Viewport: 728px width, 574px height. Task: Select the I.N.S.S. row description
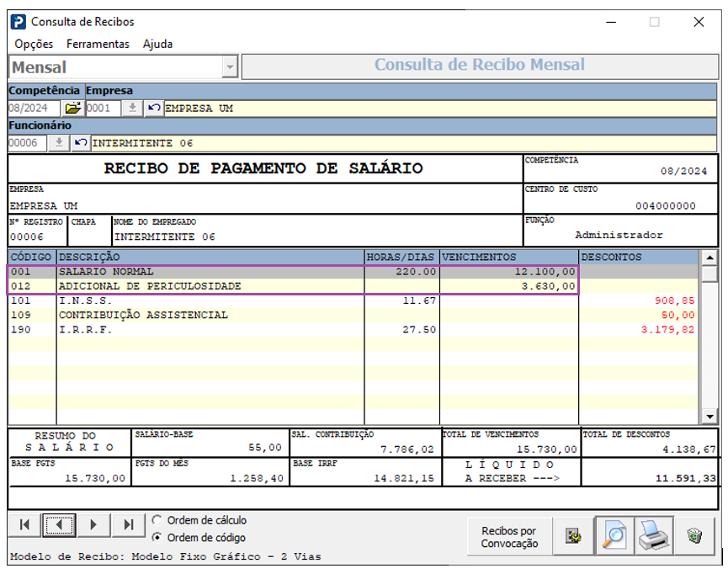[x=85, y=300]
